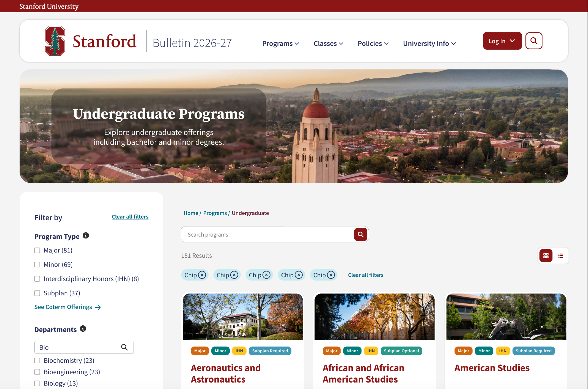
Task: Check the Minor (69) checkbox
Action: (37, 264)
